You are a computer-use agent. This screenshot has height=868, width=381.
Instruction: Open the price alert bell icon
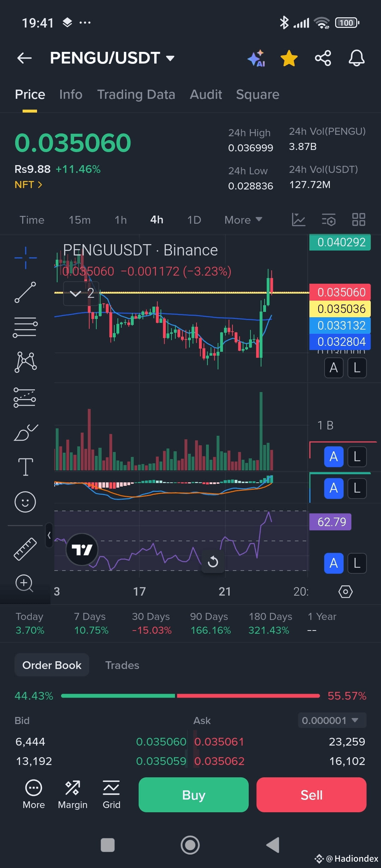click(357, 58)
